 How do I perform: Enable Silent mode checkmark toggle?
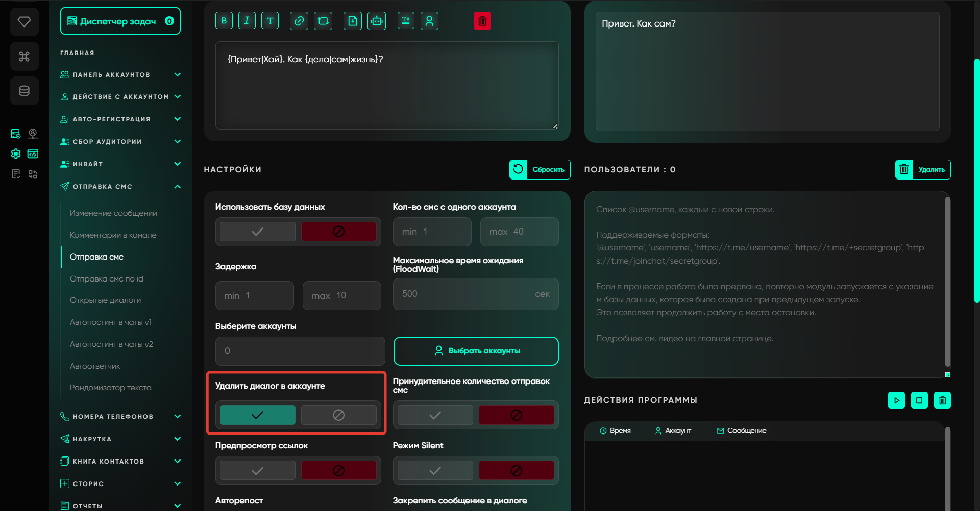[x=435, y=470]
